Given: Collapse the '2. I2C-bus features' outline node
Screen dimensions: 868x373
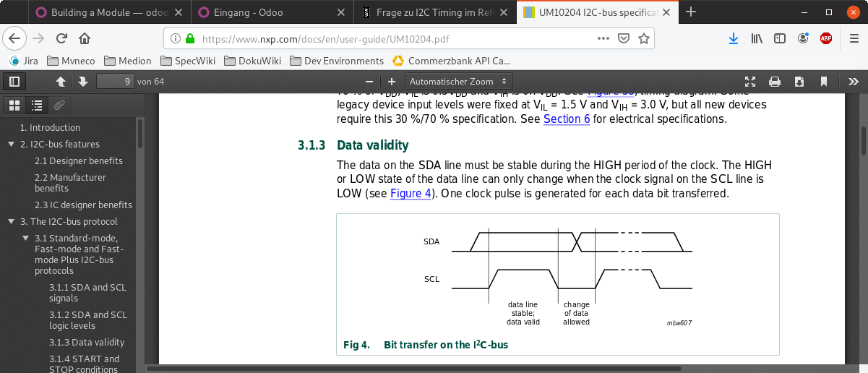Looking at the screenshot, I should [x=11, y=144].
